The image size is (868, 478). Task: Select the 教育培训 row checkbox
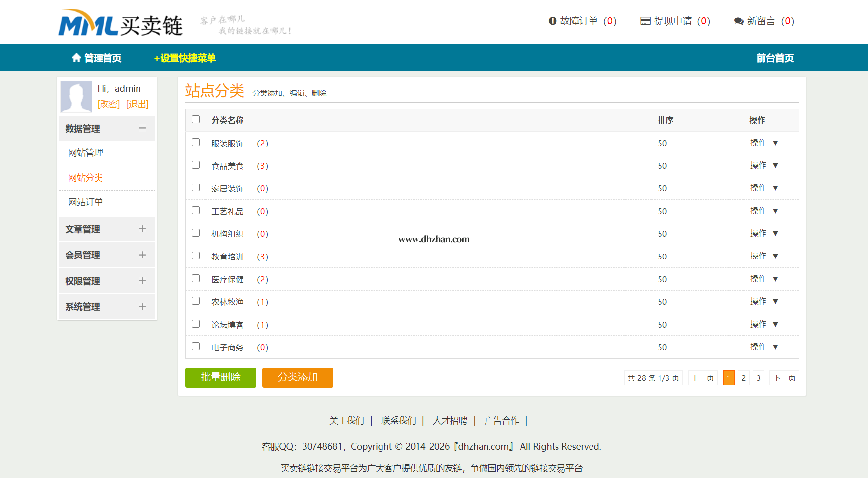pyautogui.click(x=196, y=256)
